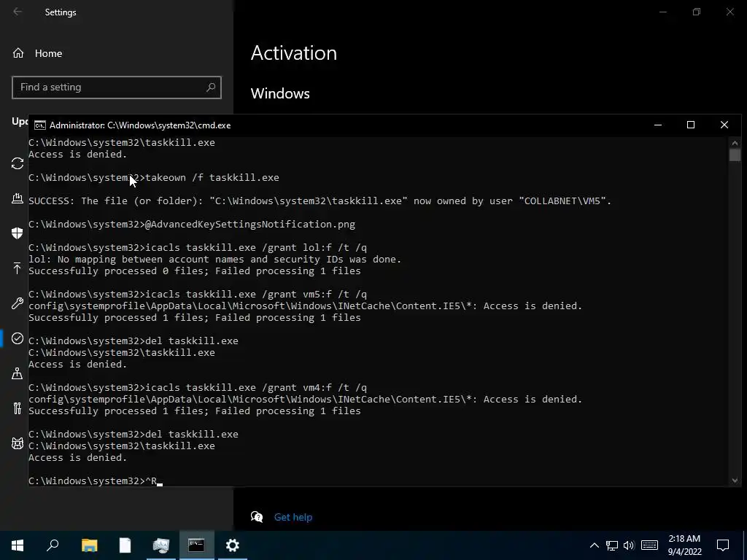Open the volume tray icon
747x560 pixels.
(x=629, y=545)
